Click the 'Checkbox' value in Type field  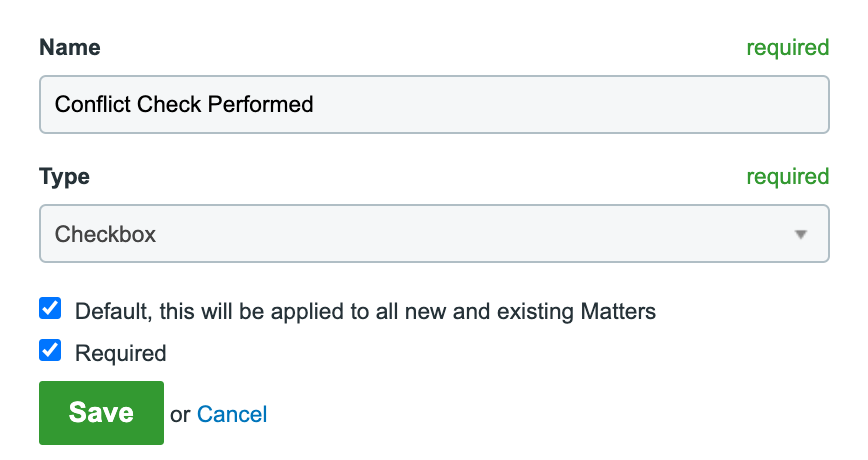click(x=105, y=234)
